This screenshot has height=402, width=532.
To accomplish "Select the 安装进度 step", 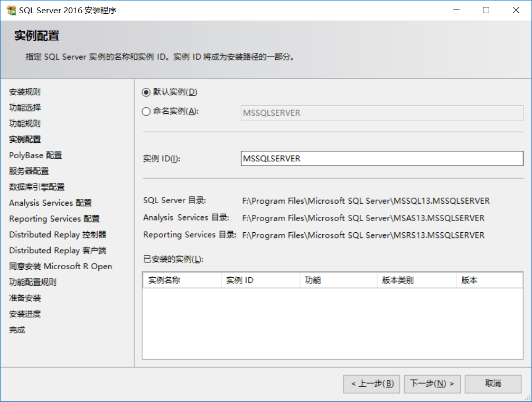I will point(25,314).
